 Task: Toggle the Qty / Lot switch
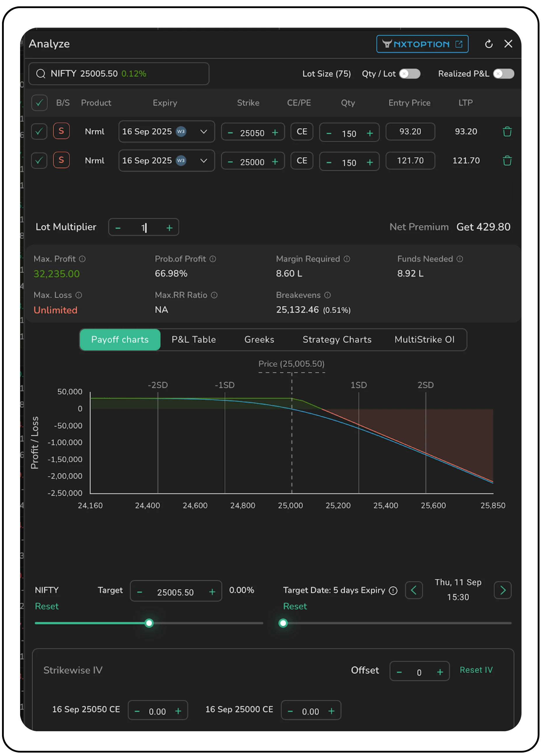[409, 74]
